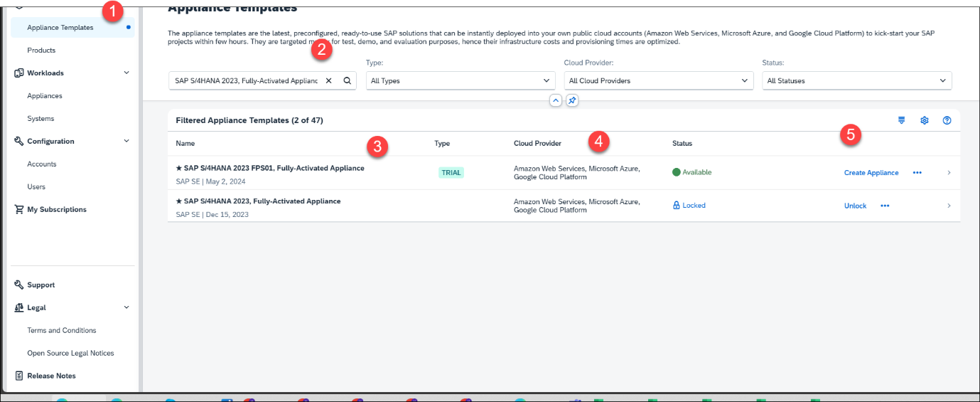Collapse the Workloads navigation group
Image resolution: width=980 pixels, height=402 pixels.
(126, 73)
